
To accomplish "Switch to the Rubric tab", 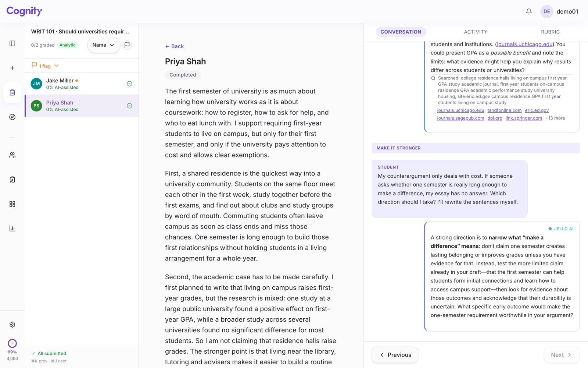I will (550, 32).
